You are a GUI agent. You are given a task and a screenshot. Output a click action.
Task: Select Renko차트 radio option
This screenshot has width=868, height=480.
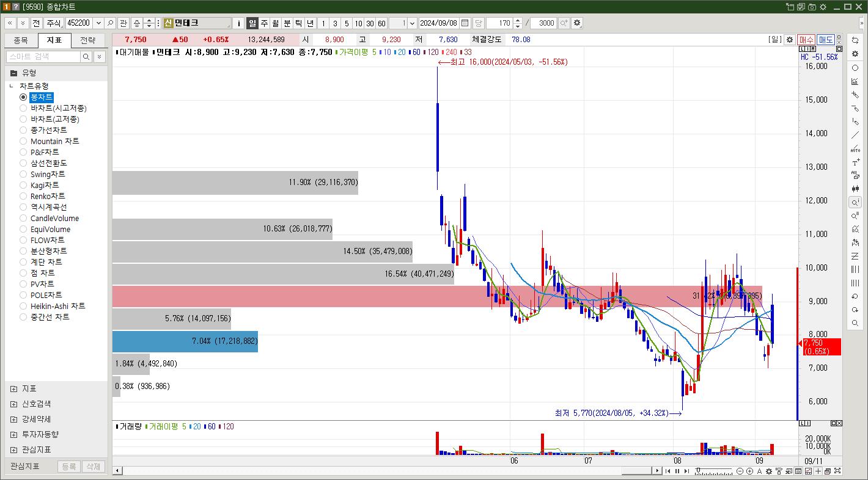click(23, 196)
